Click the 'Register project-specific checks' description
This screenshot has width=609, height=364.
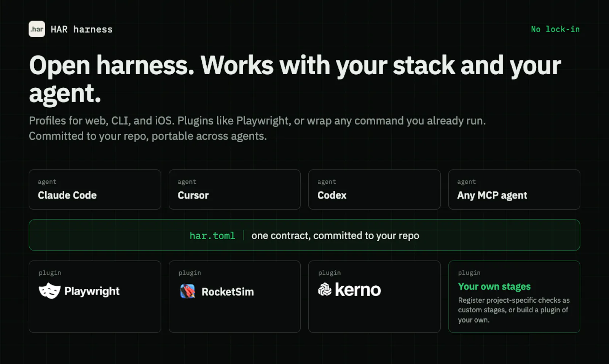click(514, 310)
